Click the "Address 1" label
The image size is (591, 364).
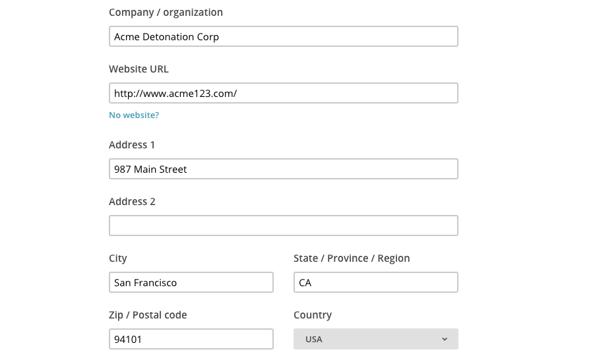point(132,145)
